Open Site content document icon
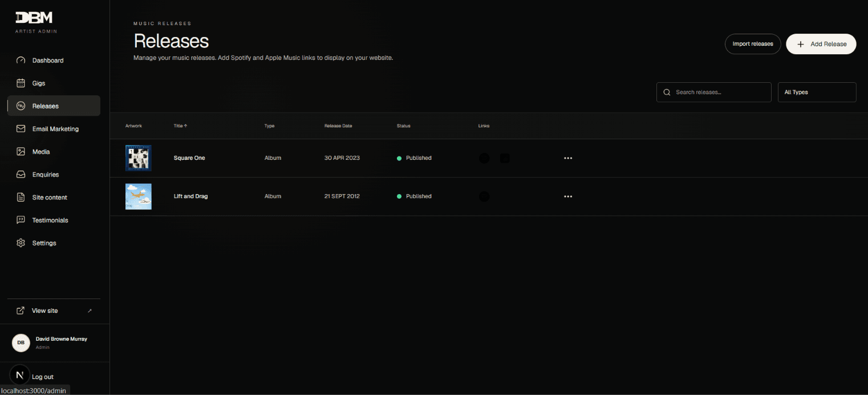The height and width of the screenshot is (395, 868). [21, 197]
